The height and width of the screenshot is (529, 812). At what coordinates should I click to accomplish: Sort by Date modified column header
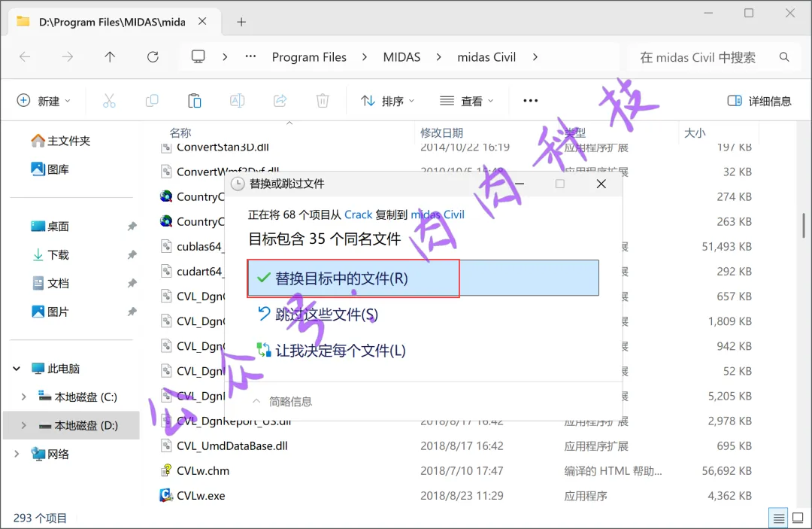tap(441, 133)
